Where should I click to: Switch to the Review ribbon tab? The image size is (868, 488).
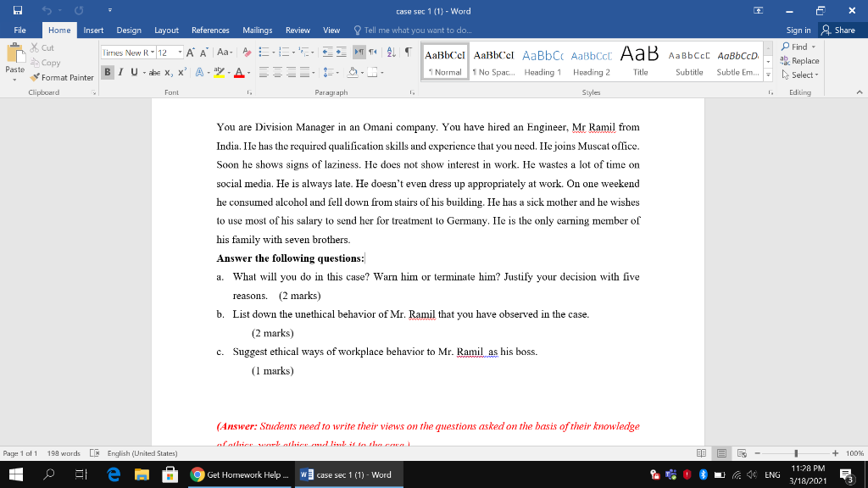(300, 30)
